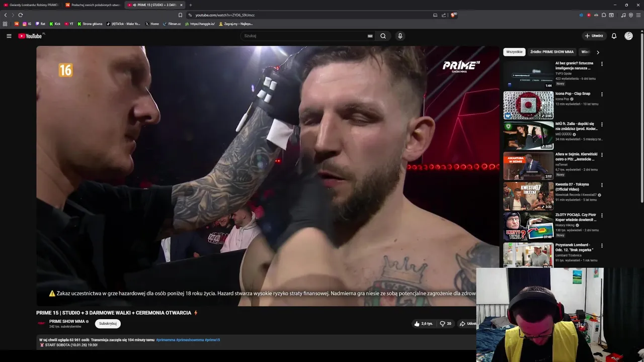Open the Icona Pop - Clap Snap thumbnail
The image size is (644, 362).
[528, 105]
